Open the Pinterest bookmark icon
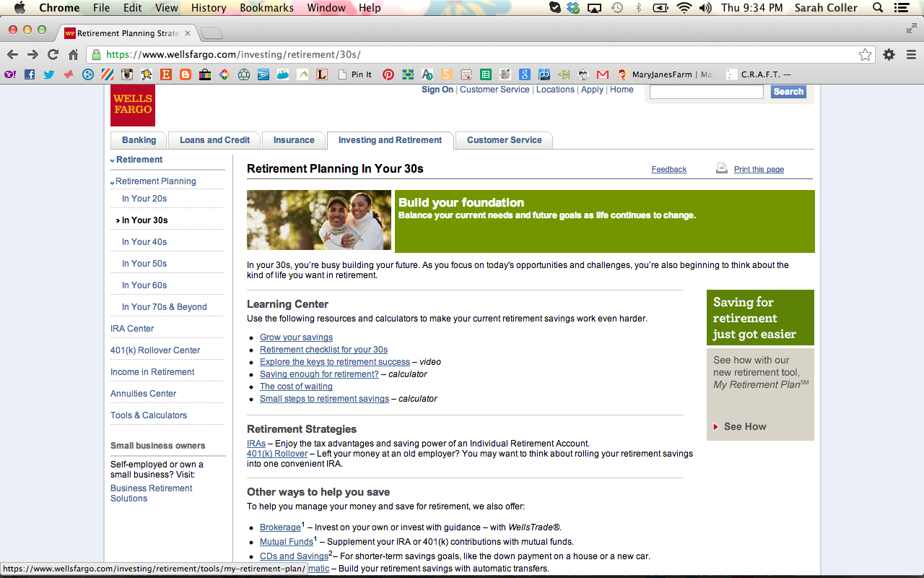Image resolution: width=924 pixels, height=578 pixels. (388, 74)
